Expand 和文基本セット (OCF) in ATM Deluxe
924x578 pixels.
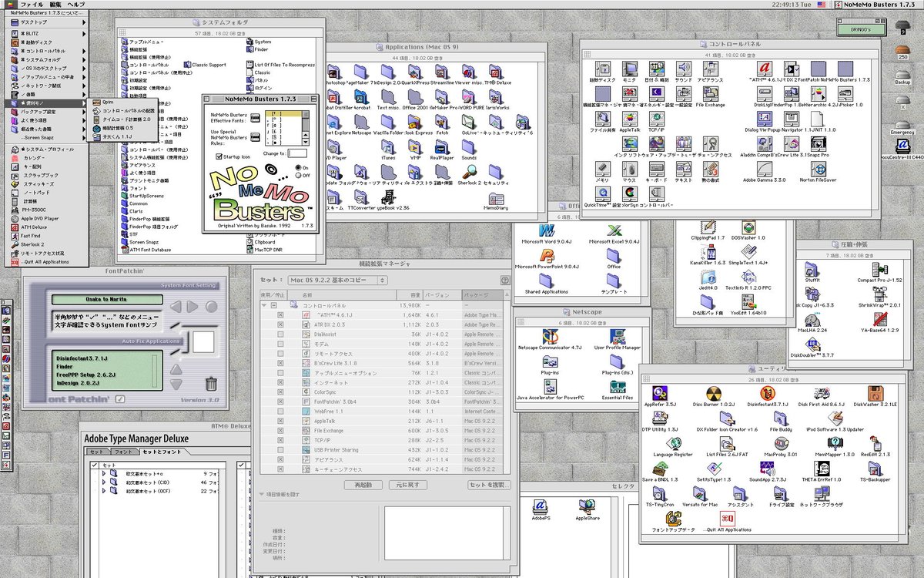point(104,491)
